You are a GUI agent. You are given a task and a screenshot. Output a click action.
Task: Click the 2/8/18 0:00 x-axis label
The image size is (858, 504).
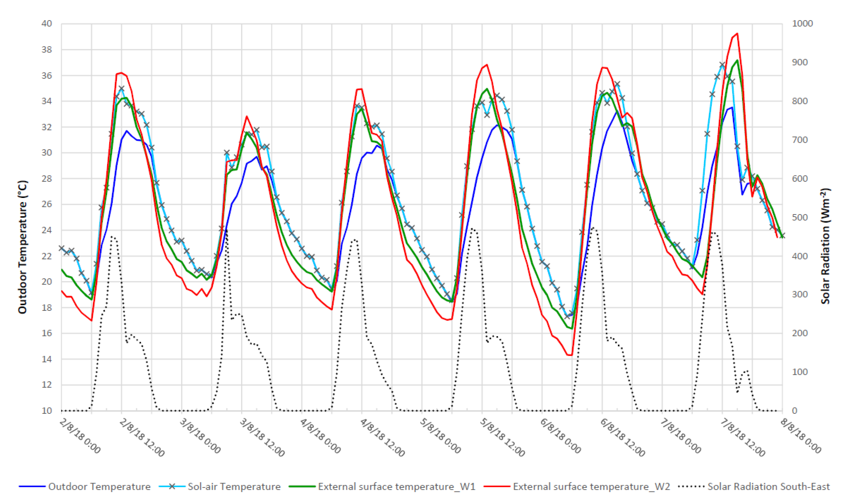pyautogui.click(x=80, y=436)
